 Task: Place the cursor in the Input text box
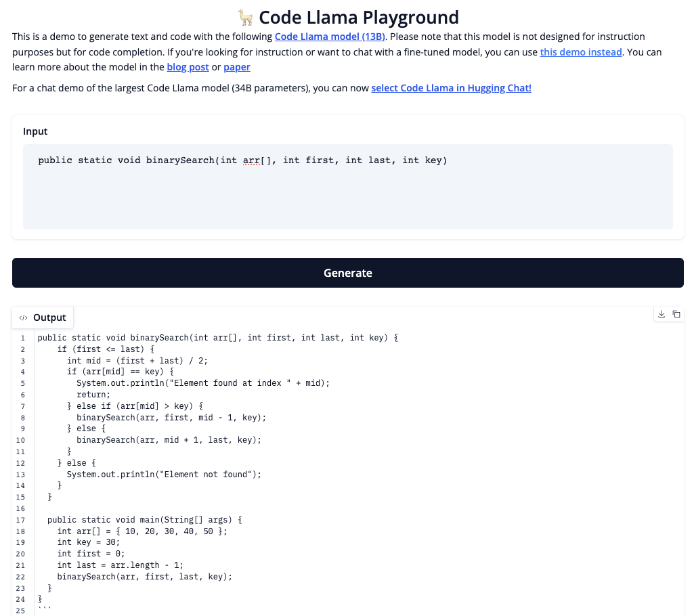tap(347, 186)
